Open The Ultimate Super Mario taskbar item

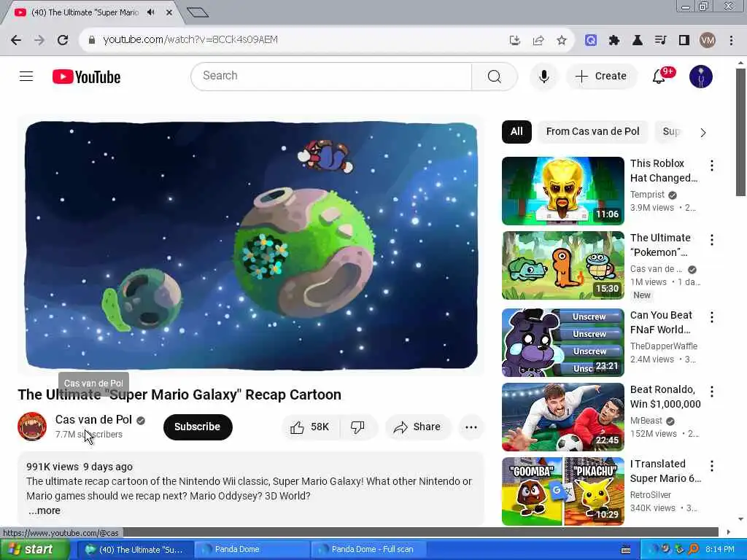tap(134, 550)
